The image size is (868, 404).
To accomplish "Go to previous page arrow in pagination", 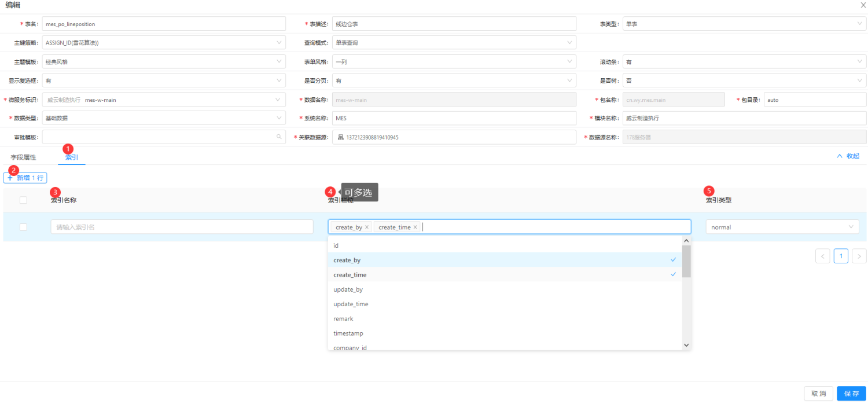I will 822,256.
